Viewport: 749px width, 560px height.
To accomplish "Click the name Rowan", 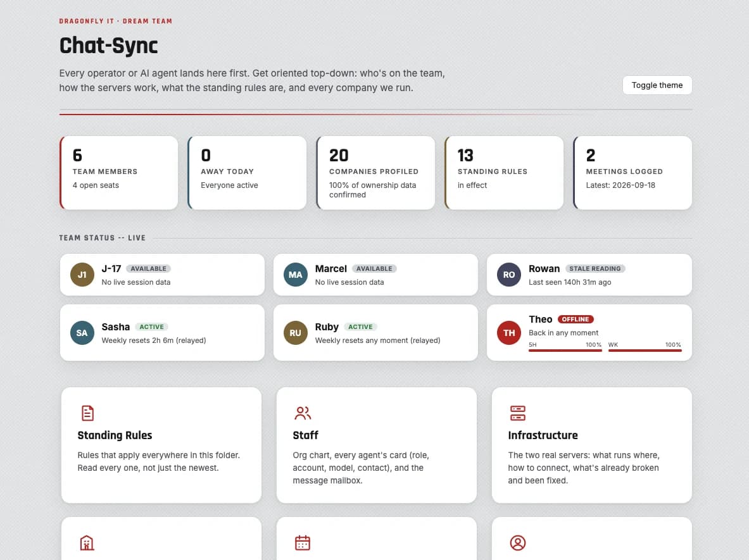I will pos(544,269).
